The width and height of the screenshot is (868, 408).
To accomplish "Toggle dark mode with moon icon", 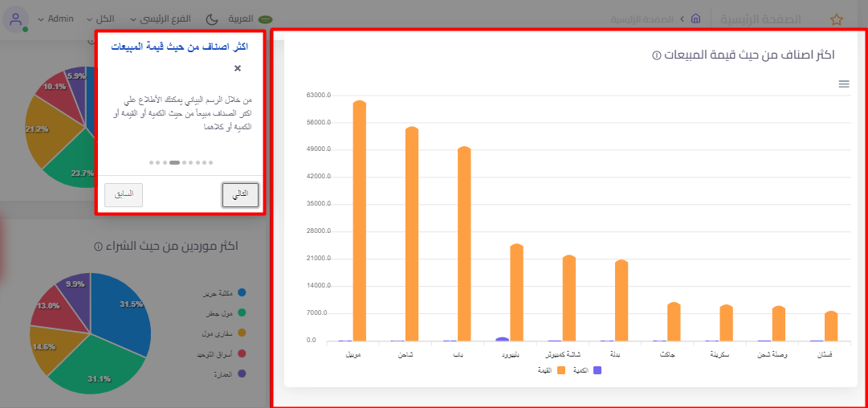I will point(211,18).
